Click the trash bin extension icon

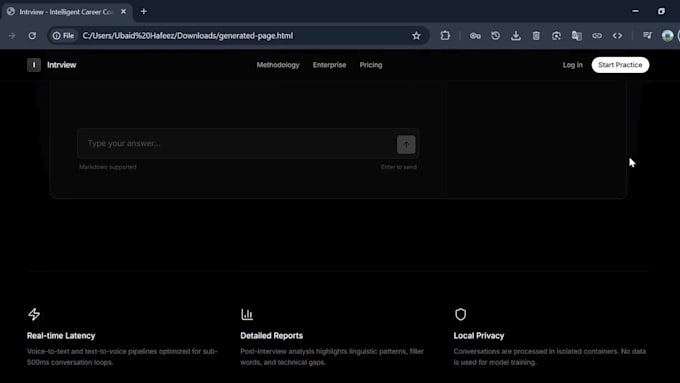(x=536, y=36)
